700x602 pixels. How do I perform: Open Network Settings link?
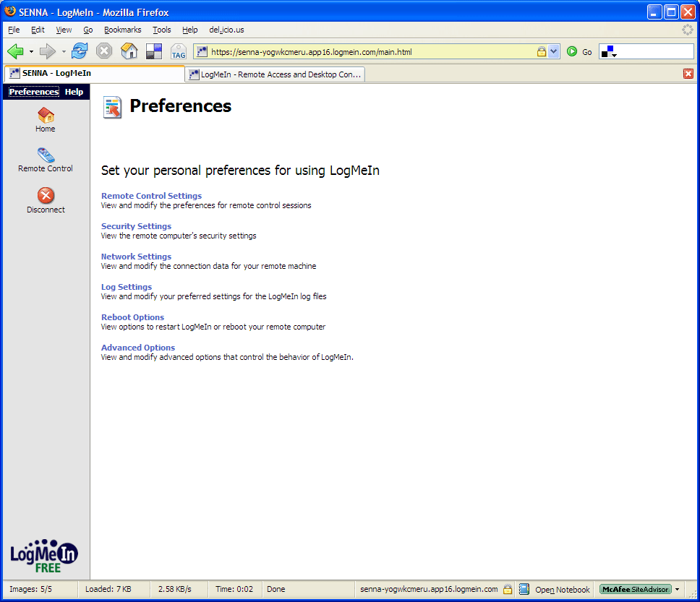pyautogui.click(x=136, y=257)
